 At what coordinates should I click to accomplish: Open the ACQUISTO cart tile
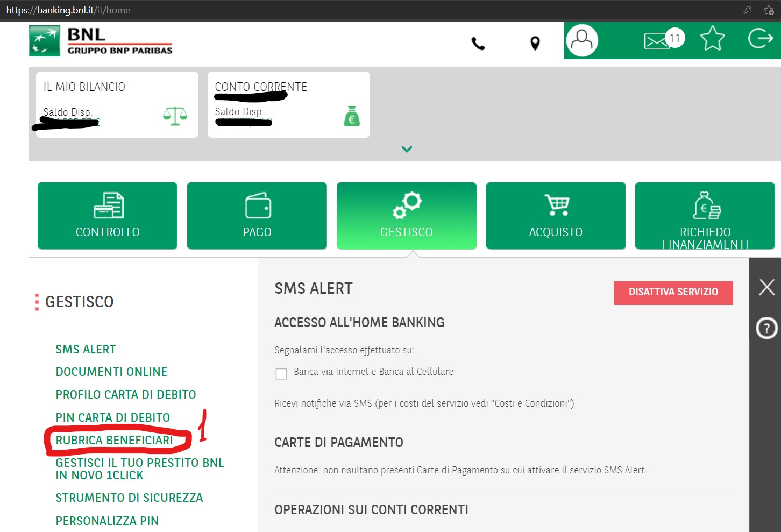(556, 216)
